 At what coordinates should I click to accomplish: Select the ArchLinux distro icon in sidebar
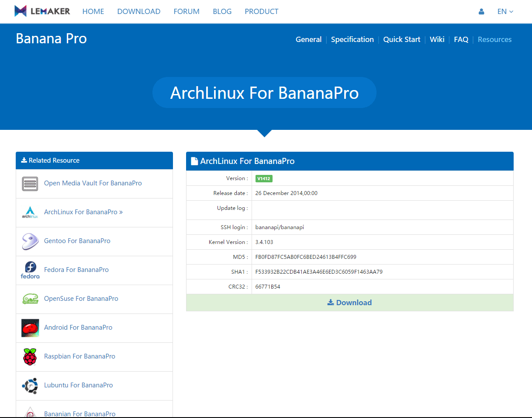click(30, 212)
